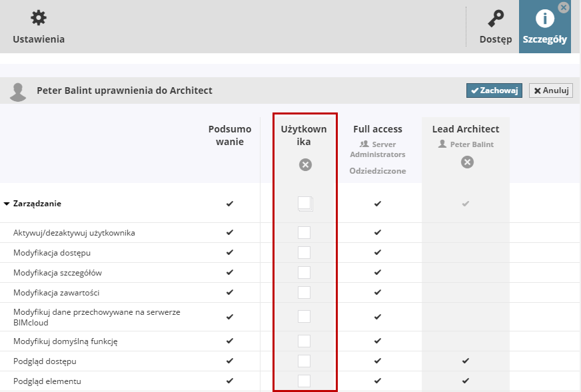Switch to the Szczegóły info tab
This screenshot has width=581, height=392.
(x=545, y=19)
